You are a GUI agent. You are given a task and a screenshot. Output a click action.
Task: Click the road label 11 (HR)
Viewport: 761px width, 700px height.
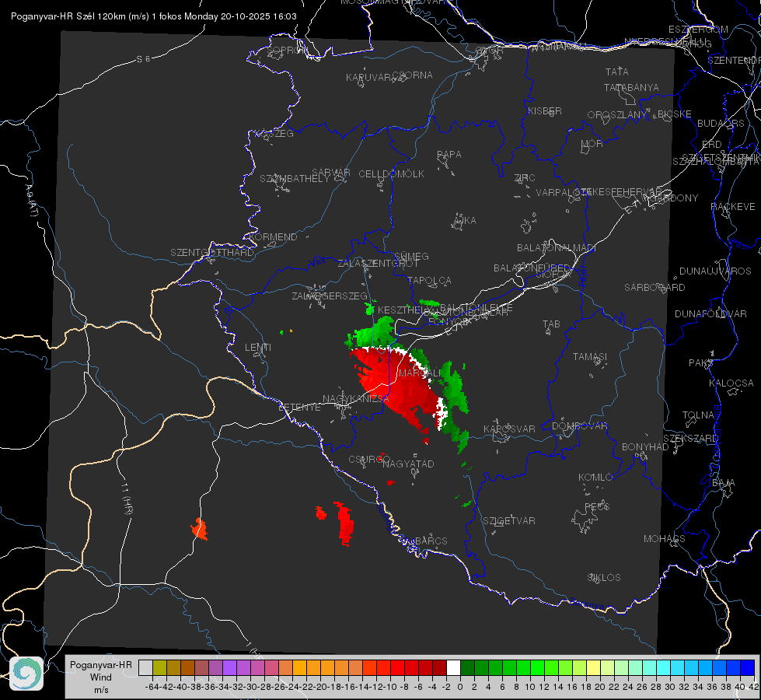(x=126, y=498)
